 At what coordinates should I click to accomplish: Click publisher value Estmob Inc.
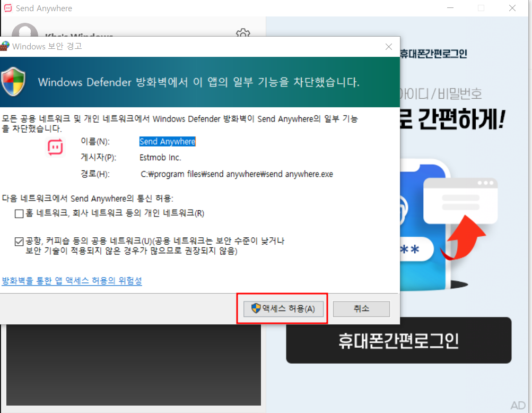point(160,158)
